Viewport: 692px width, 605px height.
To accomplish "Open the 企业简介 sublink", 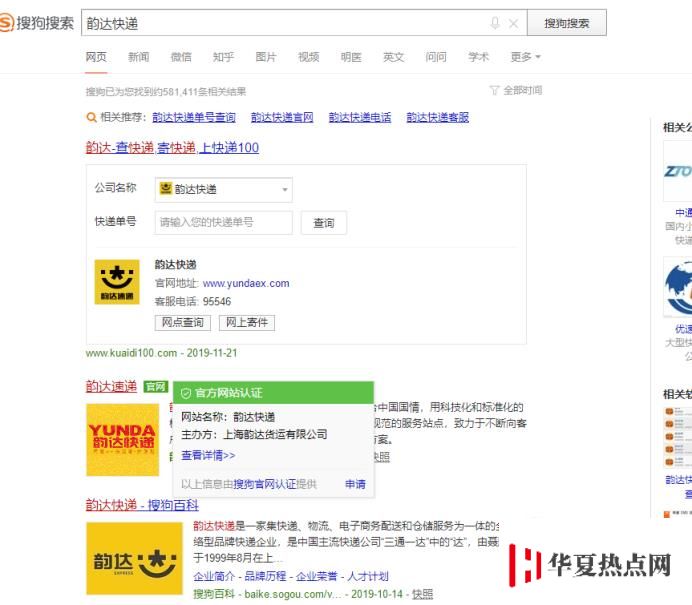I will [x=214, y=576].
